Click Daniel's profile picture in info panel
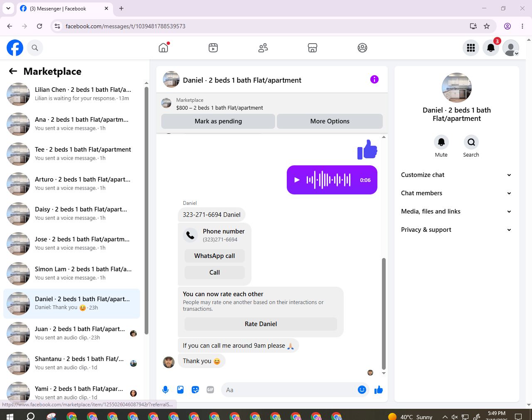The height and width of the screenshot is (420, 532). (x=457, y=88)
